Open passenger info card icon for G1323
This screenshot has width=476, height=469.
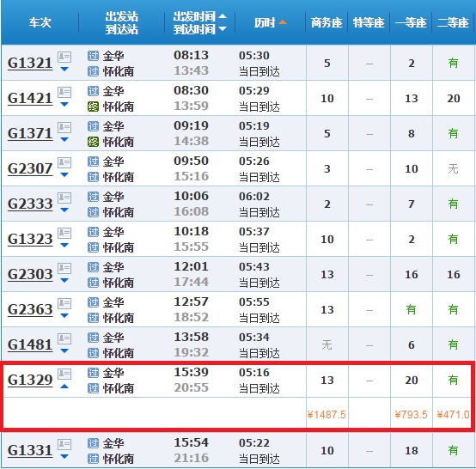(64, 233)
